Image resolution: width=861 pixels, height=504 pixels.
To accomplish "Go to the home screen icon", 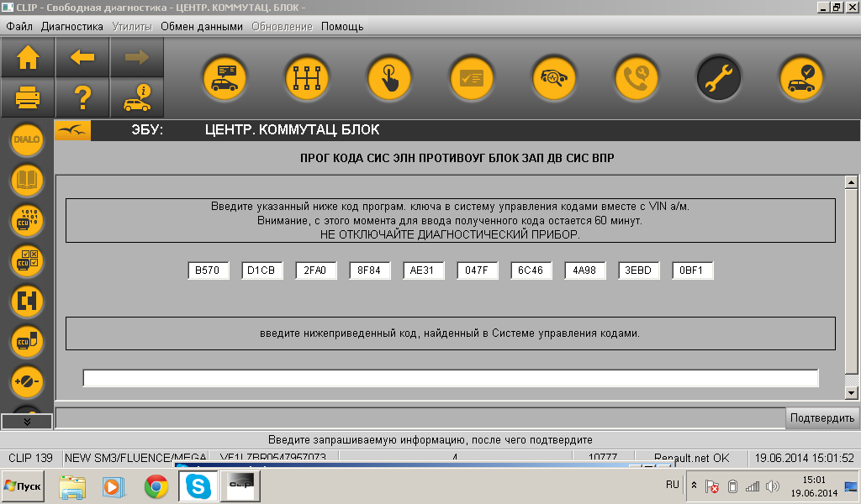I will point(28,57).
